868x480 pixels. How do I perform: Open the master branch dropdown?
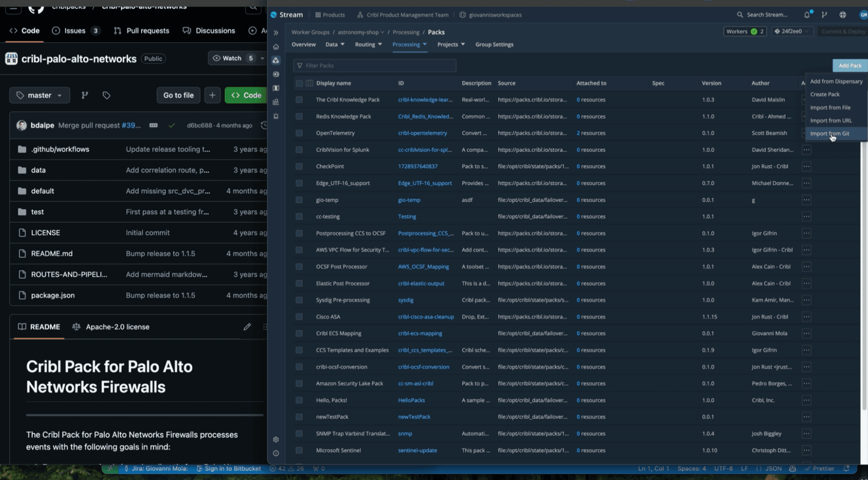point(40,95)
